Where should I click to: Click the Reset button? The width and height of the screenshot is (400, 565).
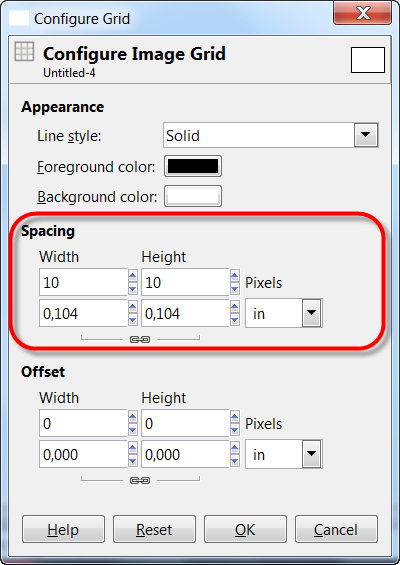(154, 529)
